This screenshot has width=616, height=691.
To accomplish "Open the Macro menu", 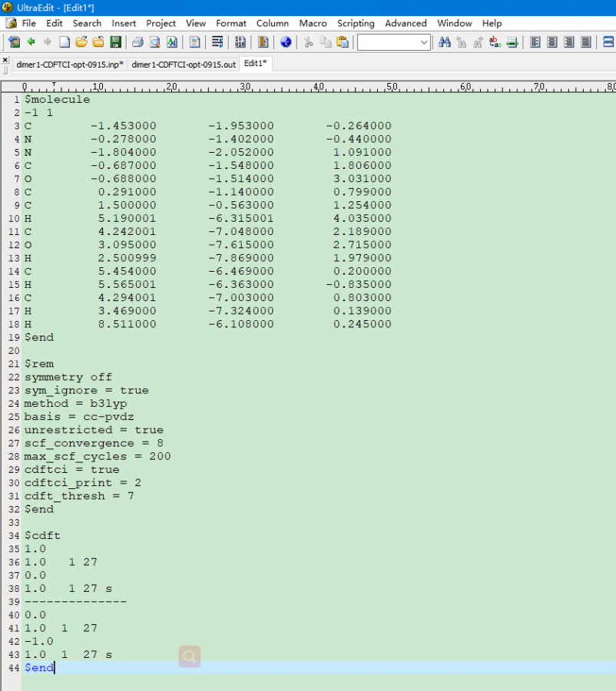I will point(313,23).
